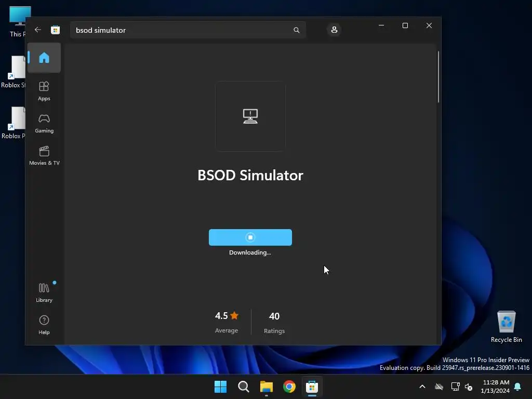Maximize the Microsoft Store window
The height and width of the screenshot is (399, 532).
405,25
